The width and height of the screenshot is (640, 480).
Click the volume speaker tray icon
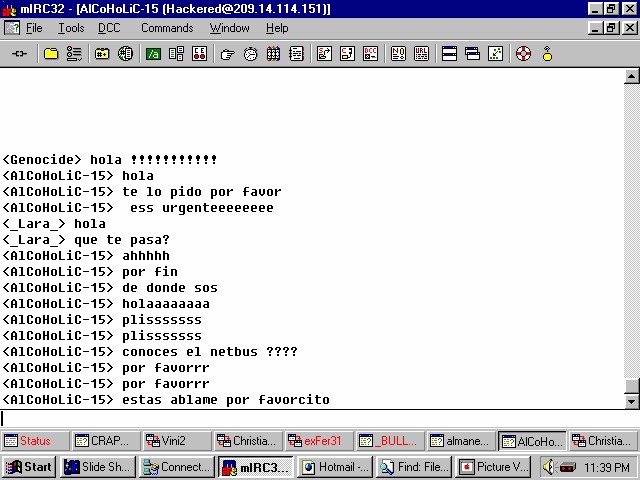tap(548, 467)
